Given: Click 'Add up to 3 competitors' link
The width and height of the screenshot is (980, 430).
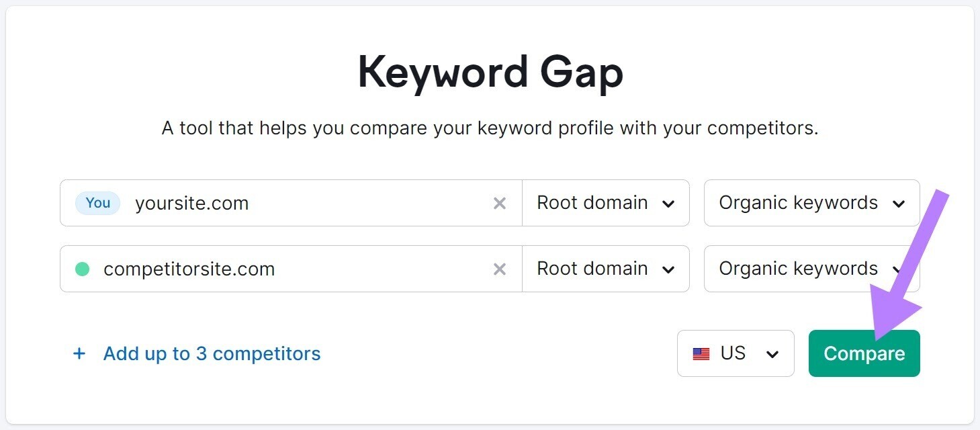Looking at the screenshot, I should [x=212, y=353].
